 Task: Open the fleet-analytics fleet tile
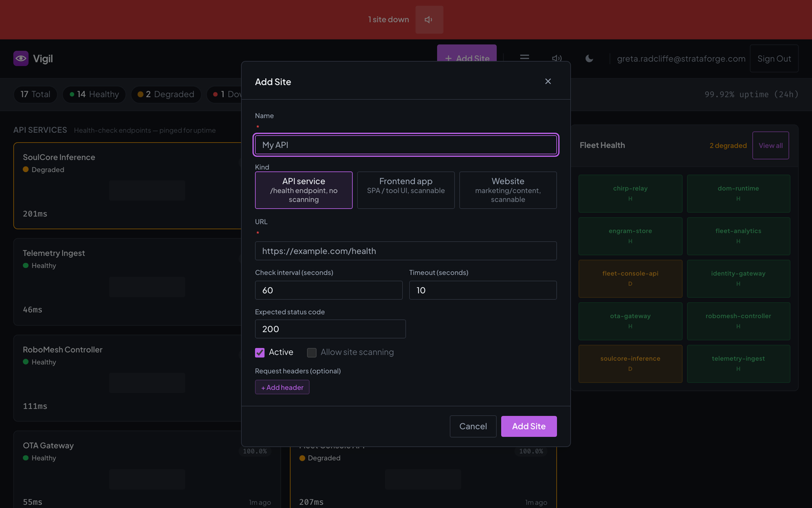738,236
